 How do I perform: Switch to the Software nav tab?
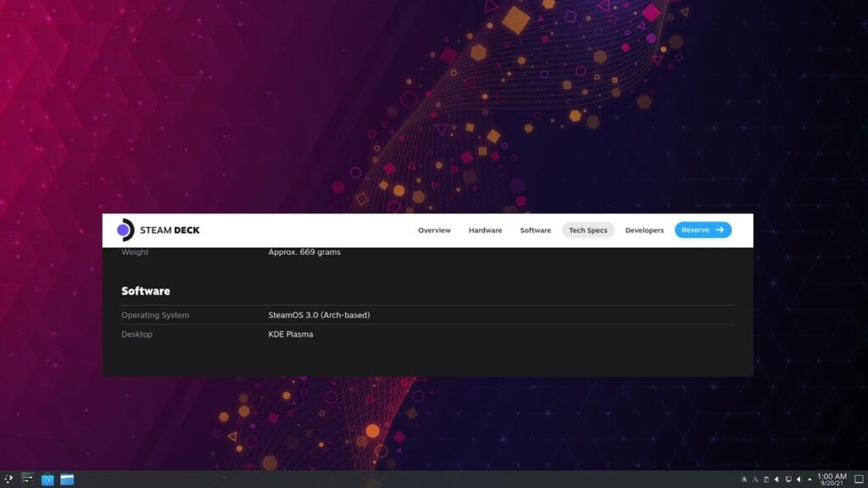[x=536, y=230]
